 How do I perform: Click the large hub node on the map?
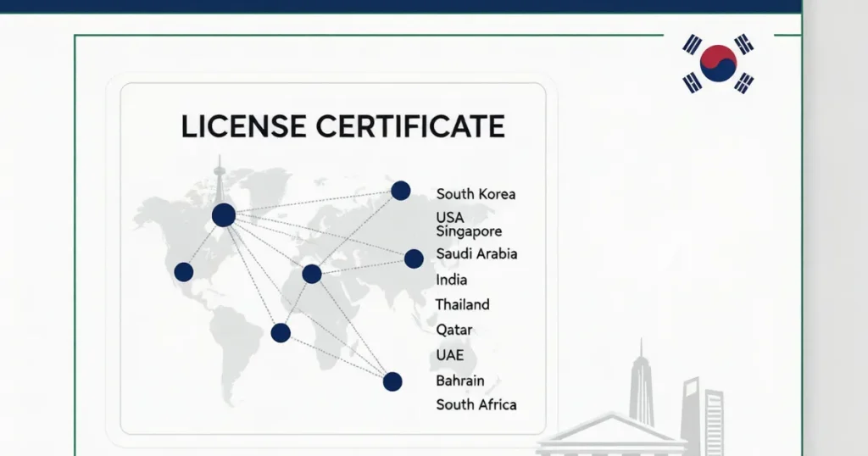(x=224, y=214)
